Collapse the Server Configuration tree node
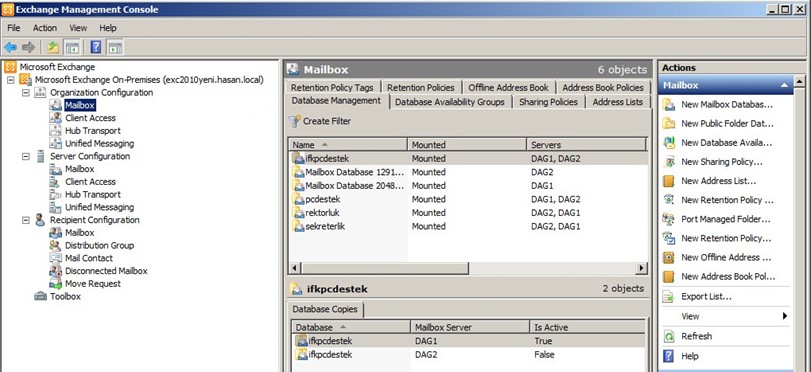 26,156
